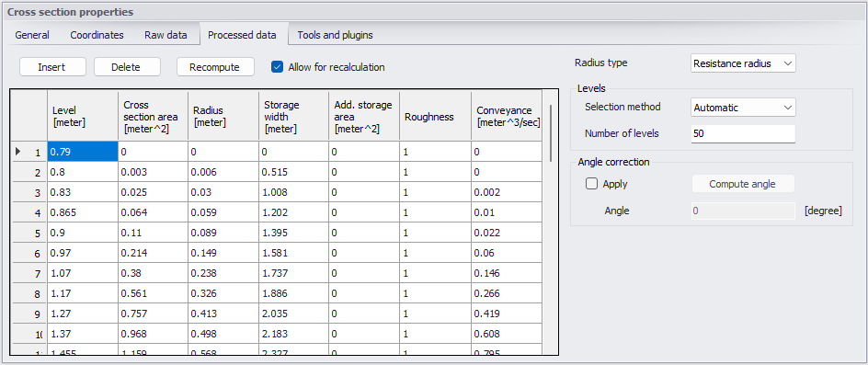Click Radius cell 0.149
Screen dimensions: 868x365
(x=223, y=253)
